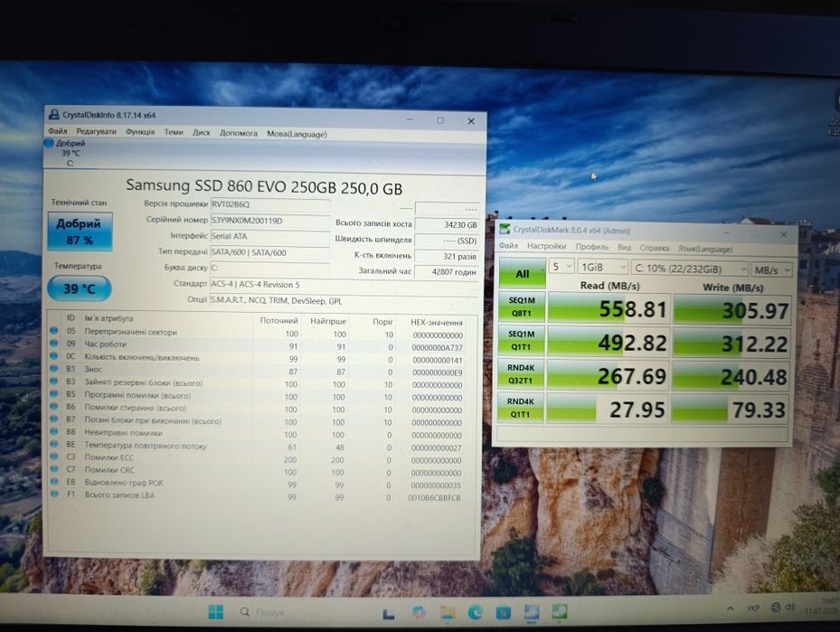Viewport: 840px width, 632px height.
Task: Open the MB/s unit dropdown
Action: point(771,270)
